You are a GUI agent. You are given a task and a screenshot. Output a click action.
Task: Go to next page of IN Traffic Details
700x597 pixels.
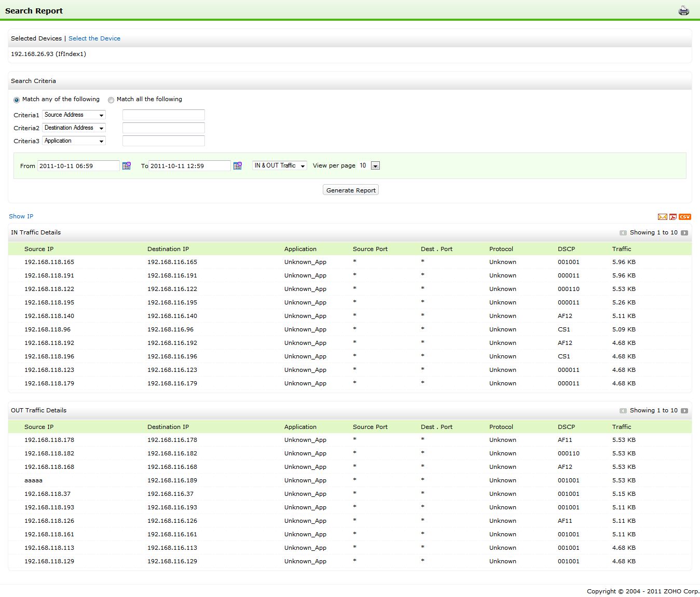[684, 233]
